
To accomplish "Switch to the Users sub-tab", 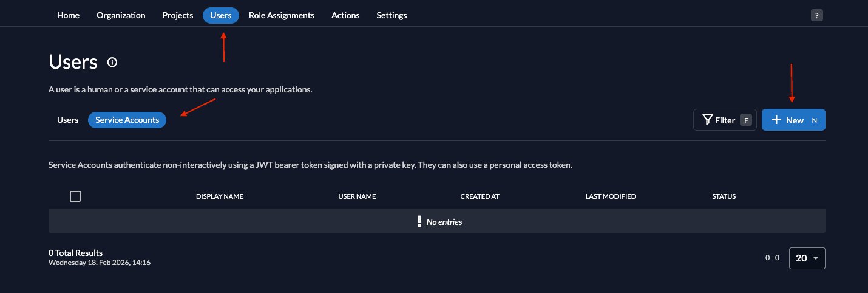I will click(68, 120).
